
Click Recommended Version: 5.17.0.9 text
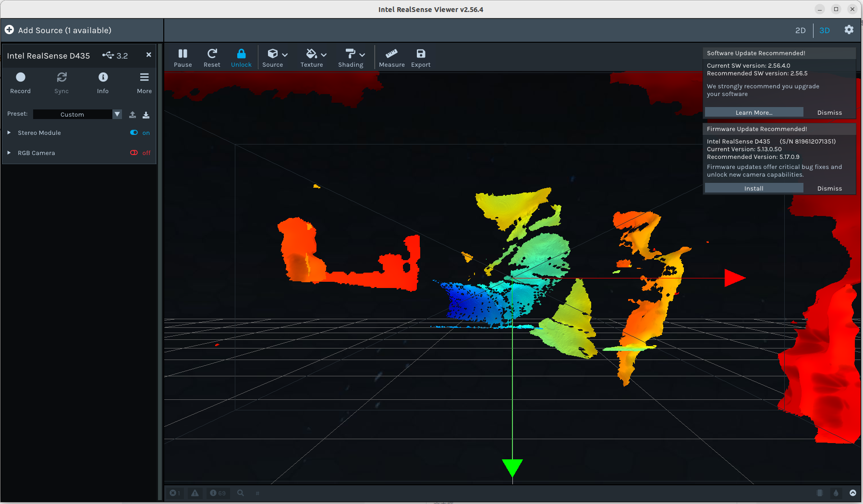pyautogui.click(x=753, y=157)
